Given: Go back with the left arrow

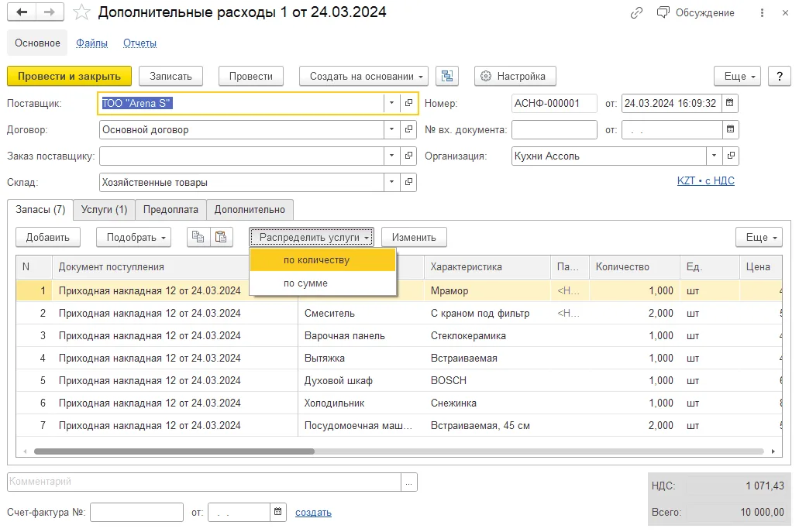Looking at the screenshot, I should (x=22, y=12).
